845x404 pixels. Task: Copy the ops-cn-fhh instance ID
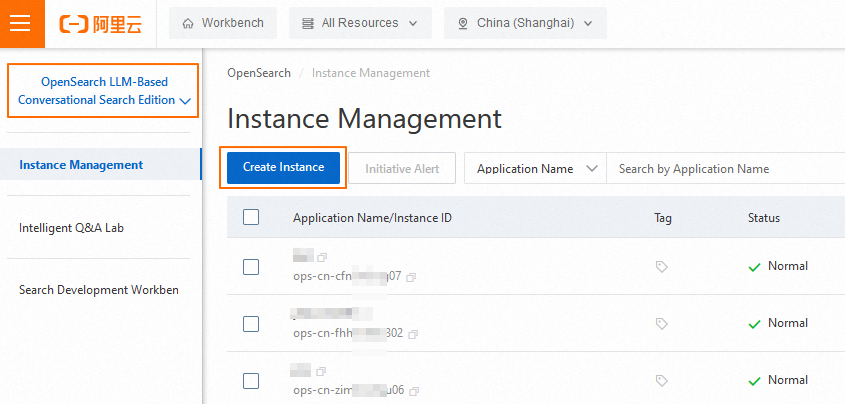pos(413,335)
